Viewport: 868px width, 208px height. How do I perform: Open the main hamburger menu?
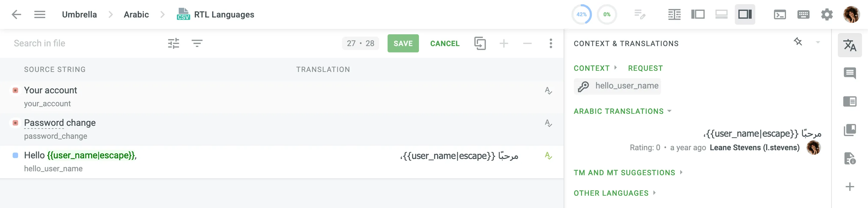[40, 14]
